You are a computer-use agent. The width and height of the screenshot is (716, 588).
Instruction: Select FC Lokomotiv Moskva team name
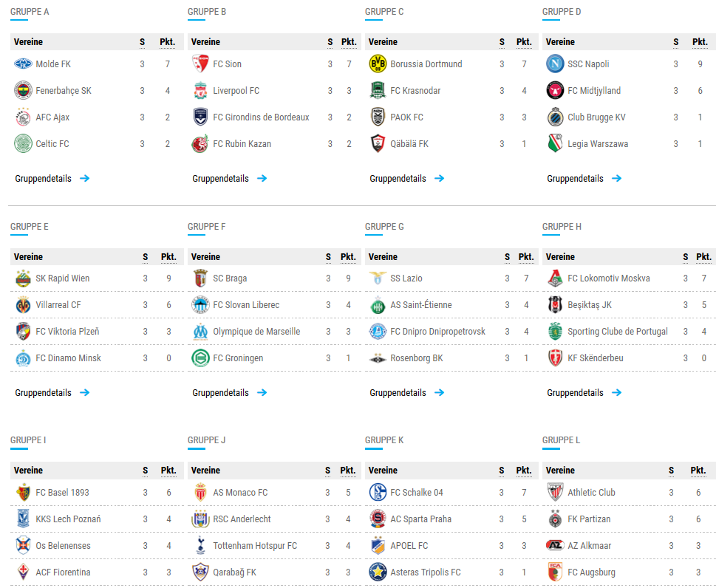click(x=609, y=278)
